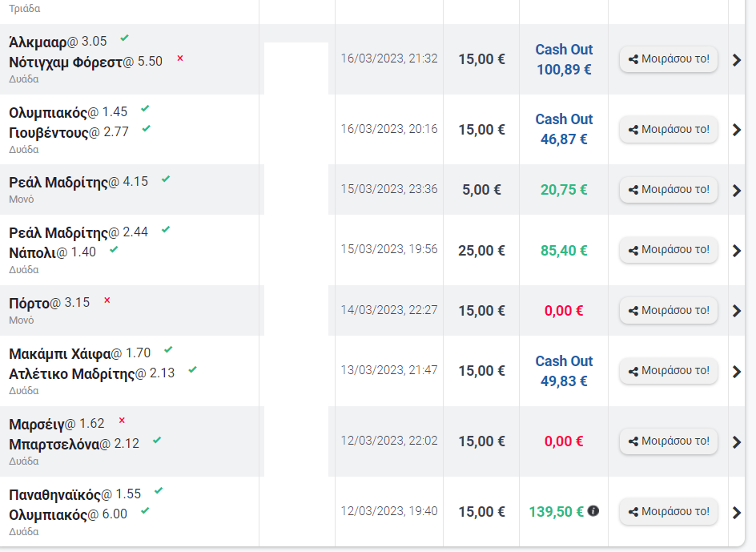Expand the Πόρτο bet row arrow
Viewport: 756px width, 552px height.
[736, 311]
